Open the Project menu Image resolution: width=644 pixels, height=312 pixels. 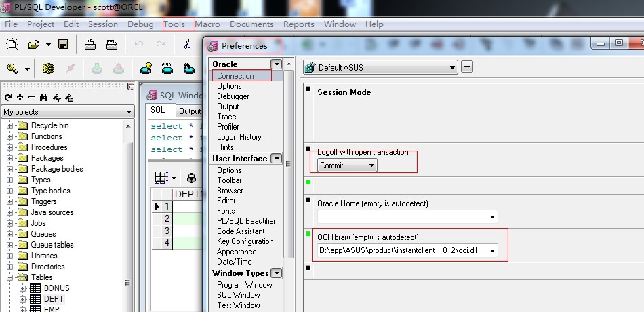tap(41, 24)
